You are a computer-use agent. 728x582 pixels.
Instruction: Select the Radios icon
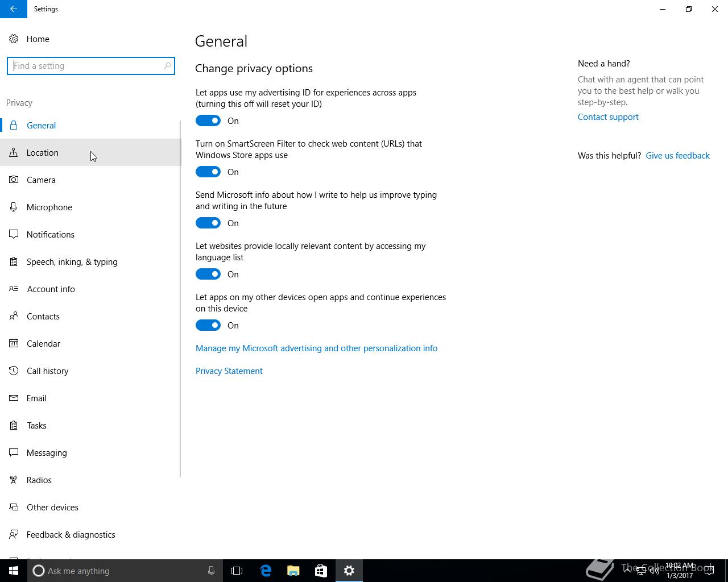[14, 480]
